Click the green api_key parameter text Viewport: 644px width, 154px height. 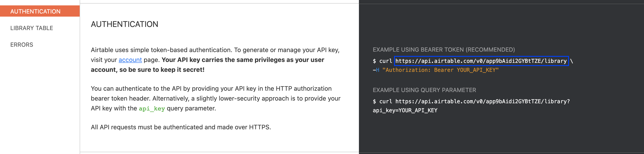tap(152, 108)
